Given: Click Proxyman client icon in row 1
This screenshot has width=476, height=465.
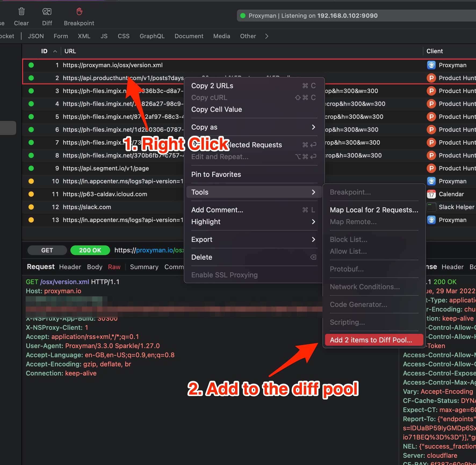Looking at the screenshot, I should [x=431, y=65].
